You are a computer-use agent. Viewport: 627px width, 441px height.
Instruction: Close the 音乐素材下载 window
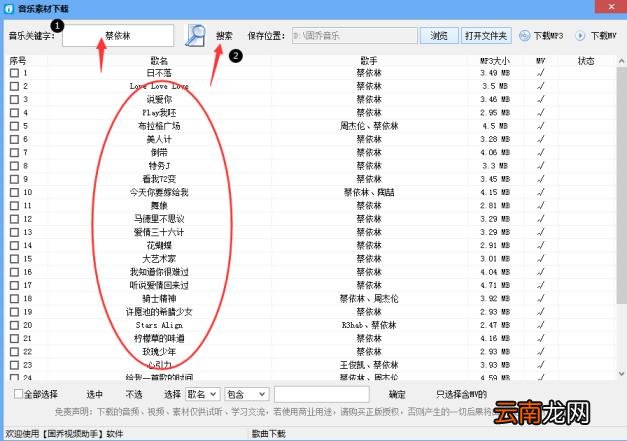(611, 7)
